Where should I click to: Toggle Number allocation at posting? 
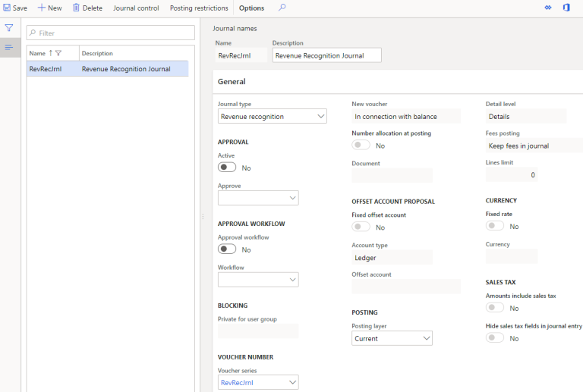pyautogui.click(x=361, y=146)
